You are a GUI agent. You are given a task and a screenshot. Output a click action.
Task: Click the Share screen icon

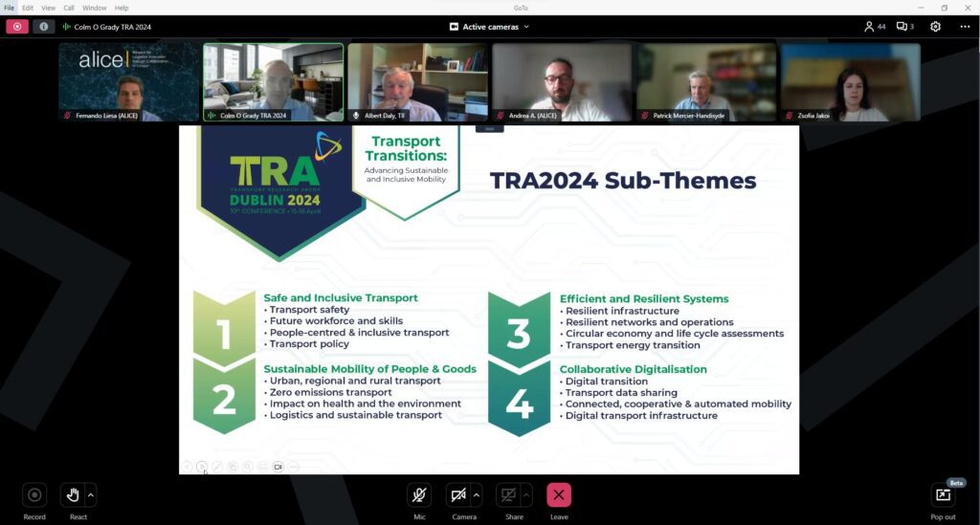pyautogui.click(x=509, y=495)
